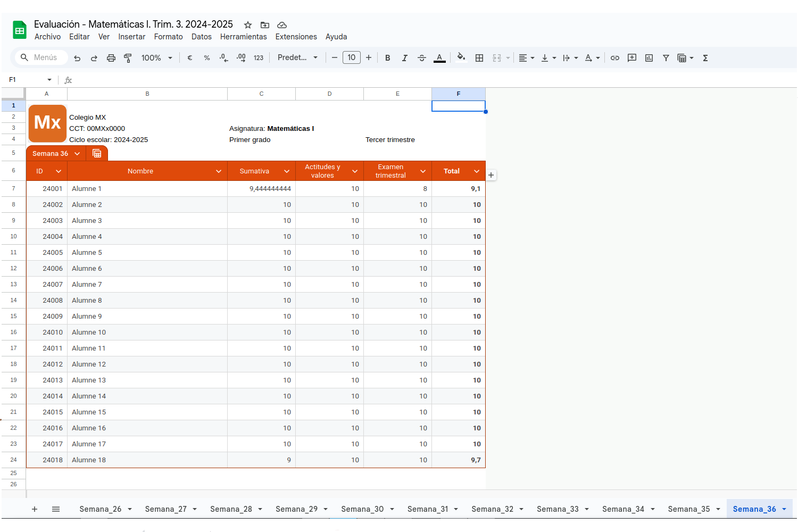The width and height of the screenshot is (798, 532).
Task: Open the Name box dropdown arrow
Action: click(49, 80)
